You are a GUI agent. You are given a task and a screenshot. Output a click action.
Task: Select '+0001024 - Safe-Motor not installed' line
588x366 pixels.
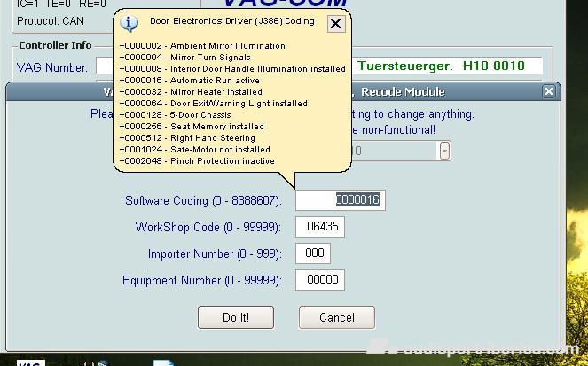pyautogui.click(x=194, y=150)
